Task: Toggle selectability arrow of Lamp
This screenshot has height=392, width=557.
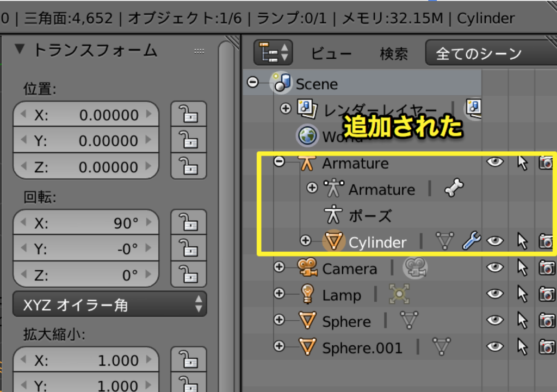Action: [522, 294]
